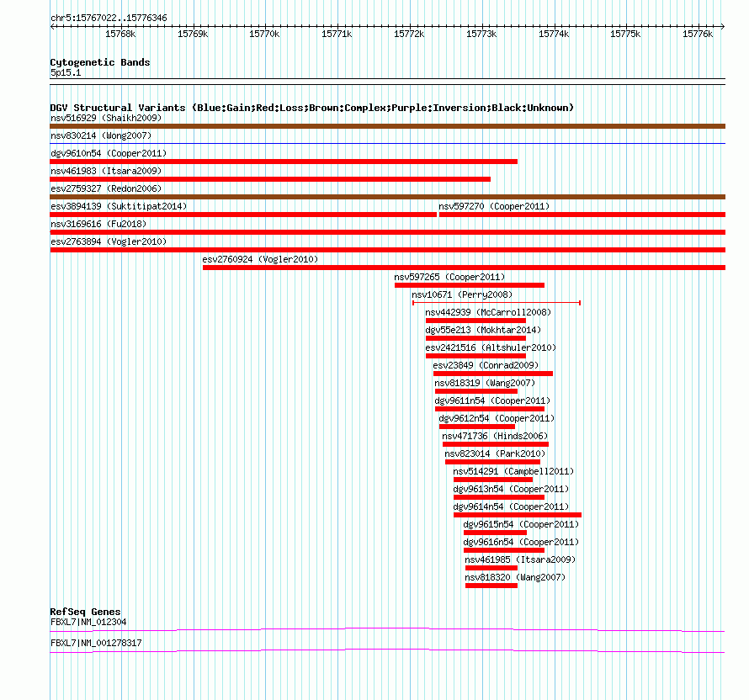Open FBXL7|NM_012304 gene label

(x=88, y=622)
